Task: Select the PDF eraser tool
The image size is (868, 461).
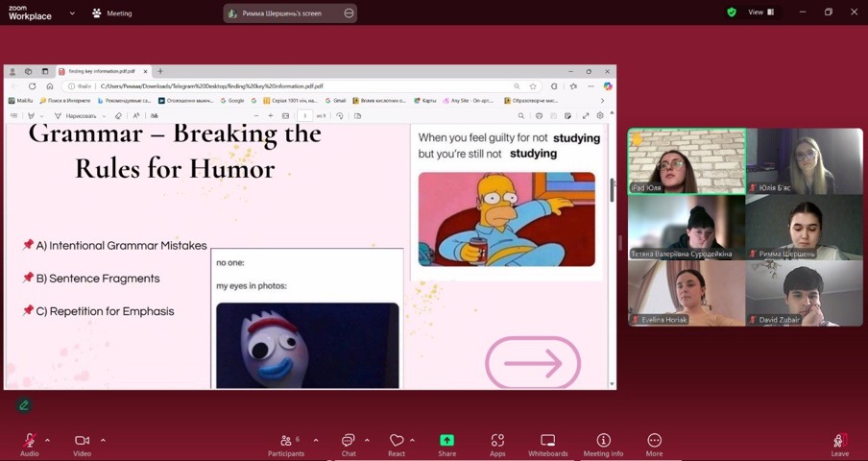Action: pyautogui.click(x=118, y=115)
